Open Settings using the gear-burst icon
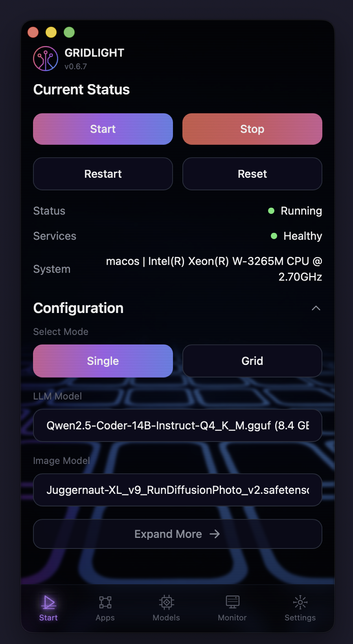 click(300, 603)
